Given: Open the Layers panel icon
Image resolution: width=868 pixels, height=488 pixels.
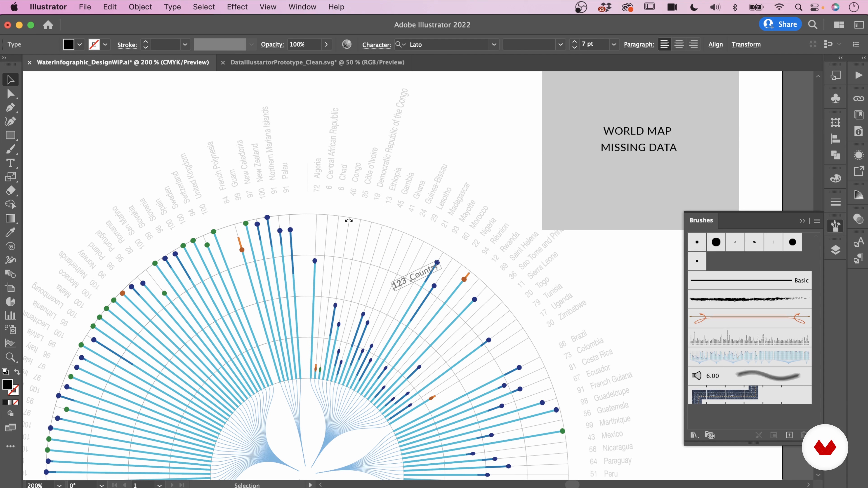Looking at the screenshot, I should [x=836, y=250].
